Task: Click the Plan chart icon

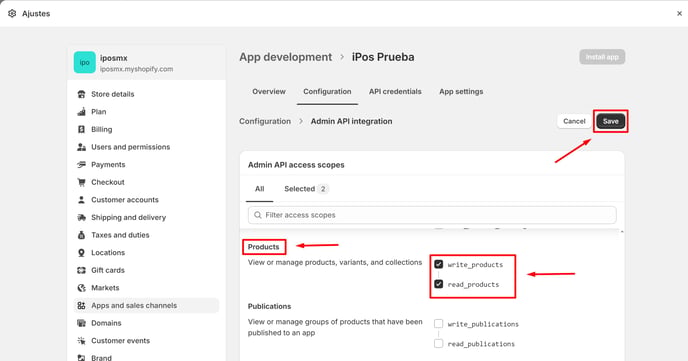Action: click(81, 112)
